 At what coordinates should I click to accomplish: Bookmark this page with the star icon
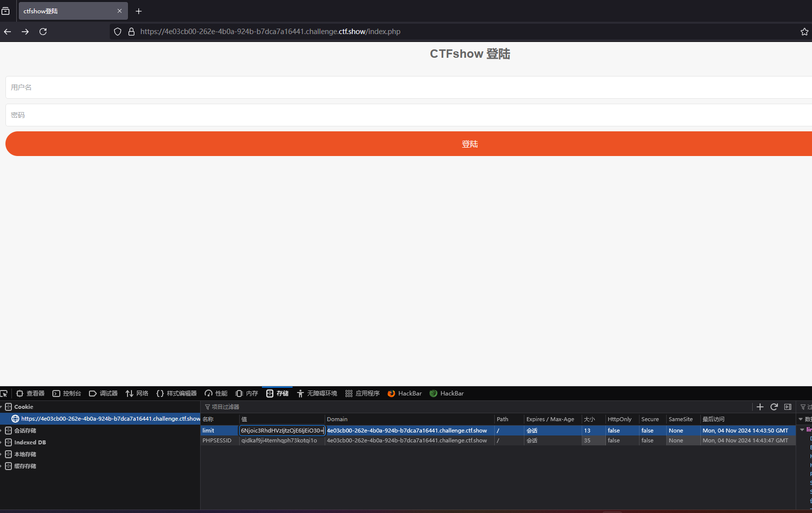(805, 32)
